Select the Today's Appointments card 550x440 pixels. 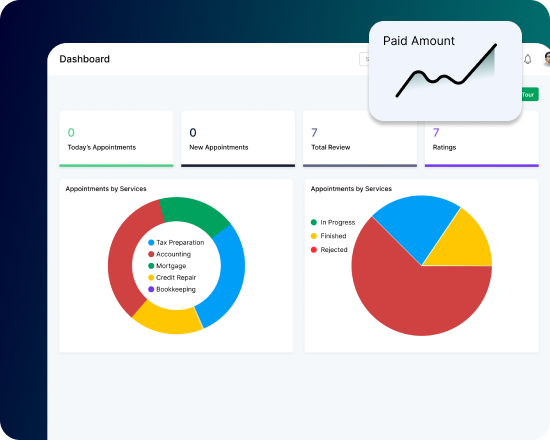coord(116,139)
